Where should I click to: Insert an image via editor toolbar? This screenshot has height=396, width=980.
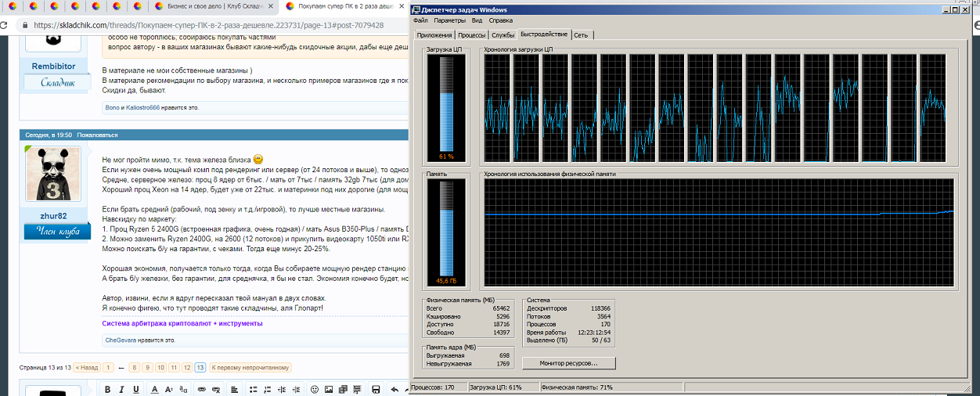point(329,390)
